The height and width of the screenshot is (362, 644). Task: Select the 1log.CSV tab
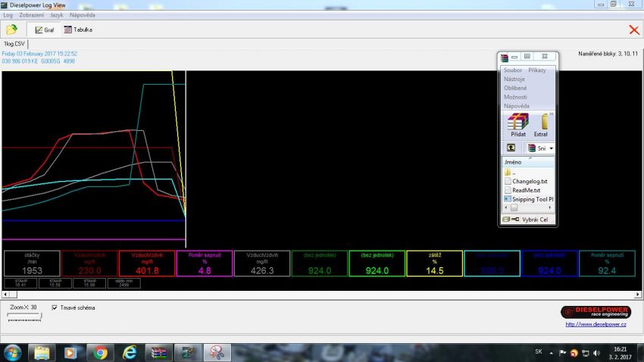coord(14,44)
